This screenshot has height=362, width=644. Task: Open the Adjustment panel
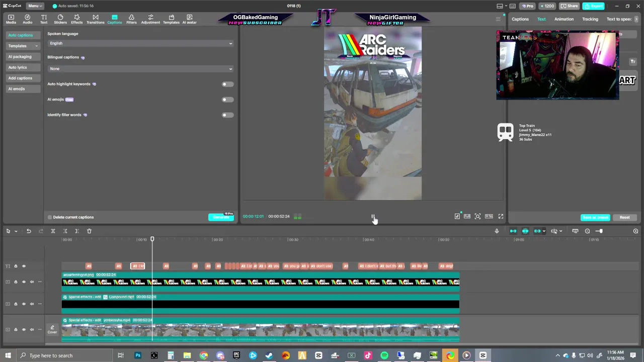tap(150, 19)
